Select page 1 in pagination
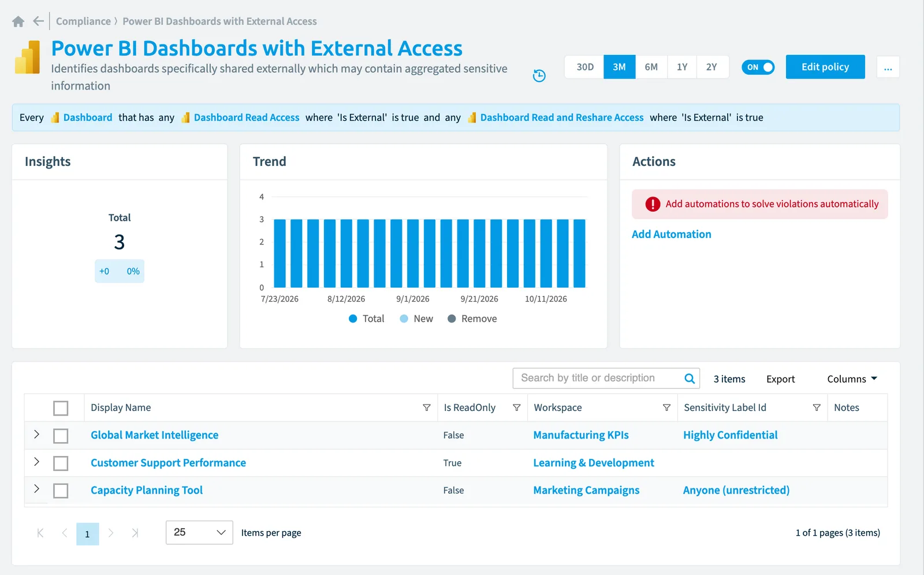 [87, 534]
